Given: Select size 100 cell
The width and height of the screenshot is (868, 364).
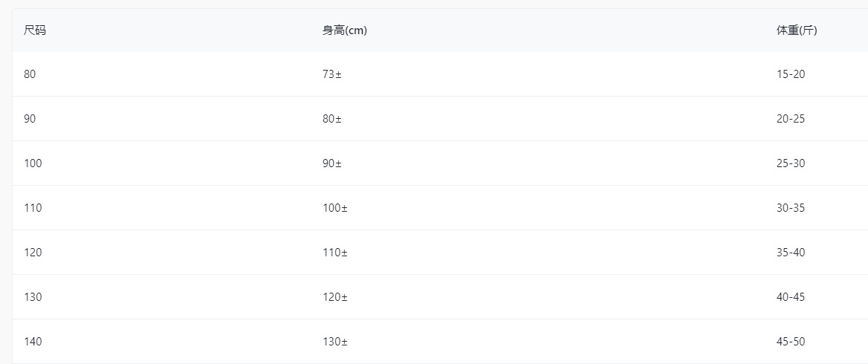Looking at the screenshot, I should point(33,163).
